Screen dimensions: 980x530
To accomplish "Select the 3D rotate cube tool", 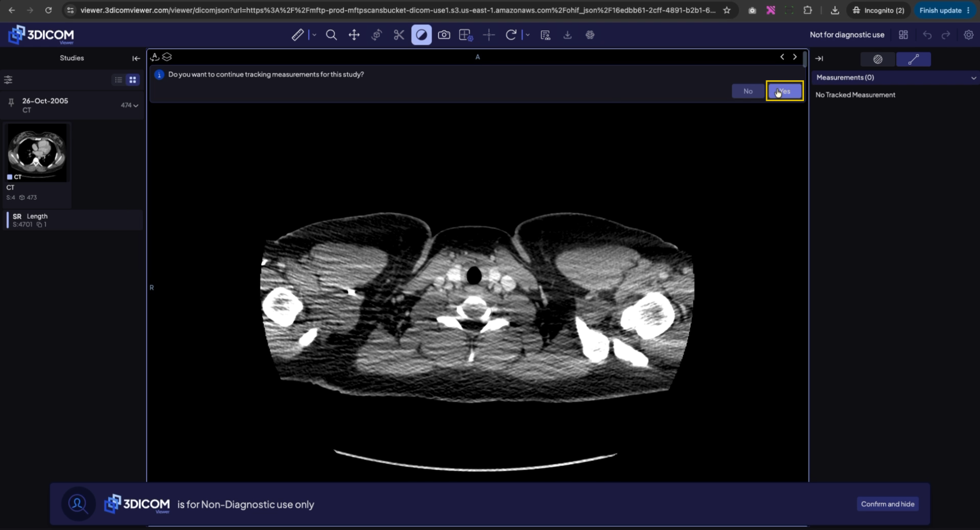I will pos(377,35).
